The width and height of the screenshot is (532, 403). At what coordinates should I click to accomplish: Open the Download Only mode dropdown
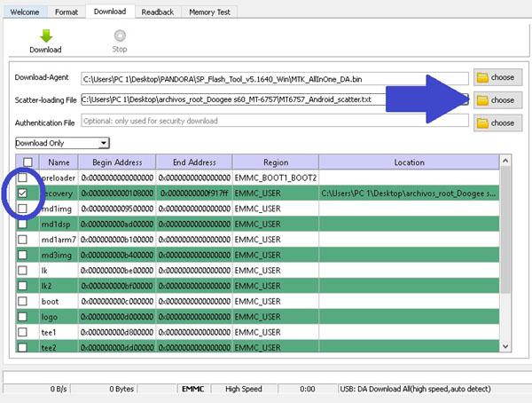click(x=62, y=143)
